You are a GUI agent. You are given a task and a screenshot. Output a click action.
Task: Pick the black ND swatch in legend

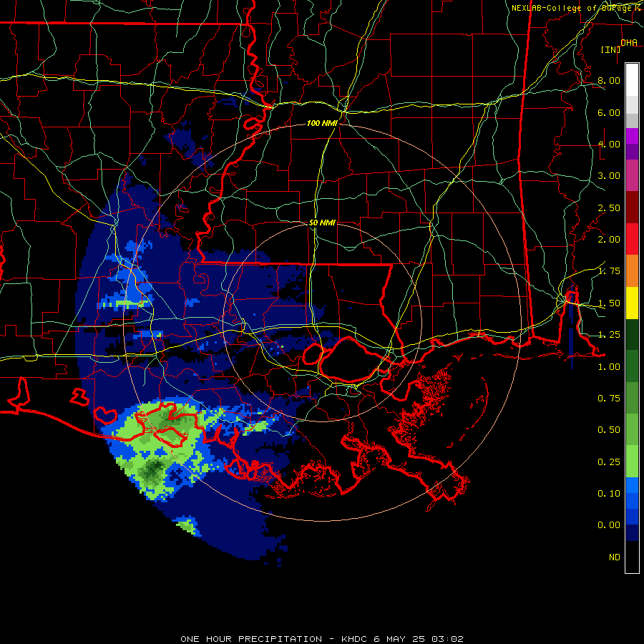tap(632, 557)
